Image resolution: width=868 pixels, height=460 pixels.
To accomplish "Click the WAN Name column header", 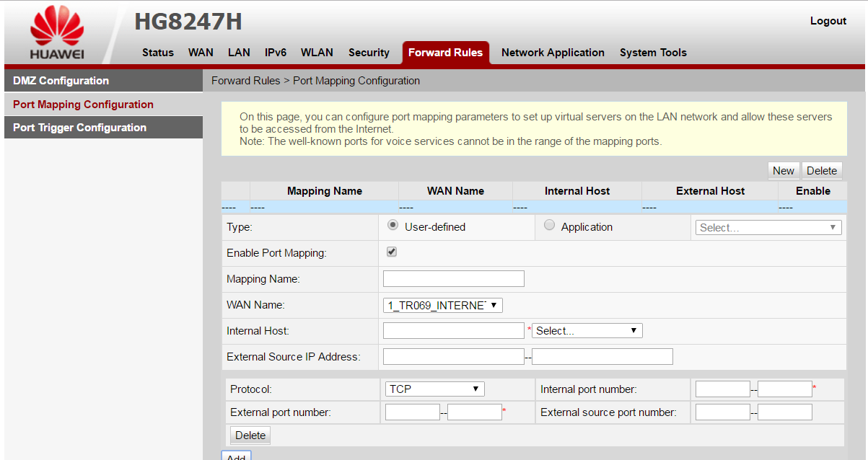I will pos(455,191).
